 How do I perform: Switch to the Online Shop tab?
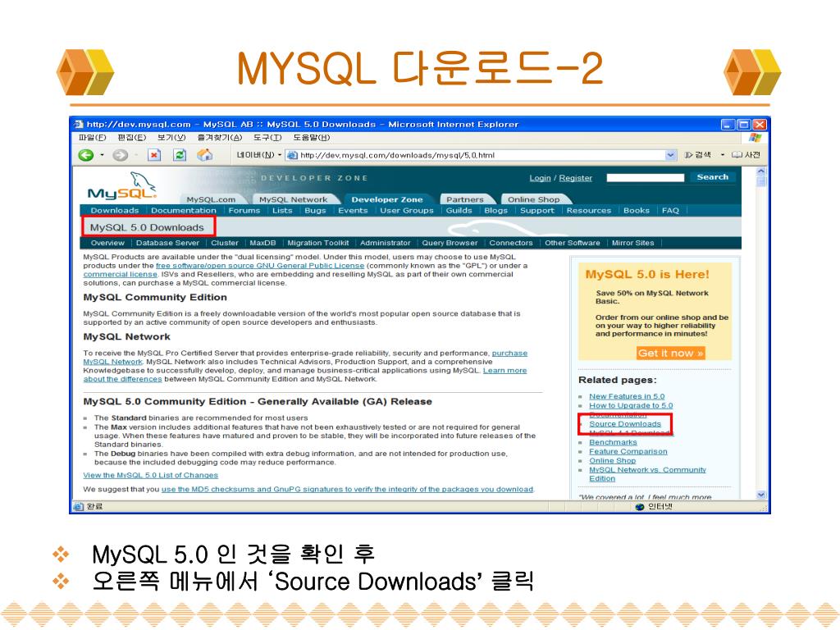[533, 199]
